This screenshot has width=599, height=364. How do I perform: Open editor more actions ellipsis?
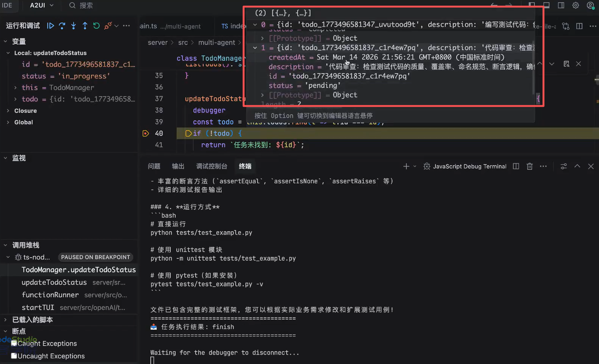[593, 26]
